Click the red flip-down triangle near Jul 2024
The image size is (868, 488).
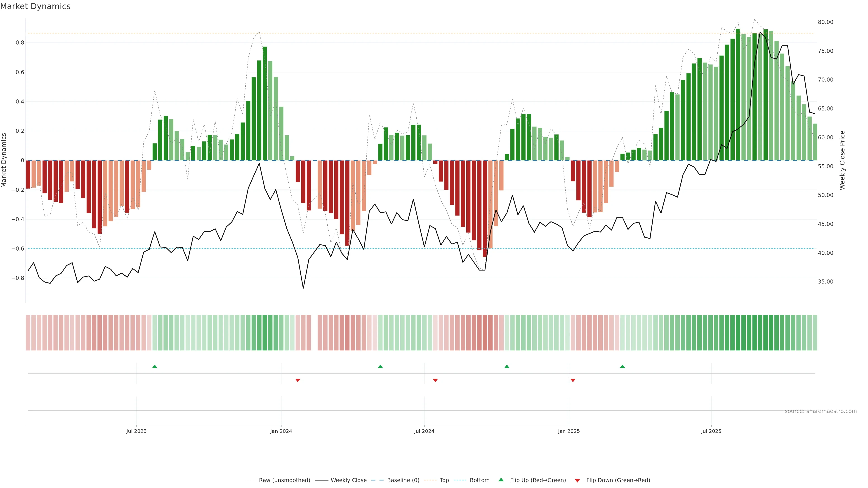point(435,380)
